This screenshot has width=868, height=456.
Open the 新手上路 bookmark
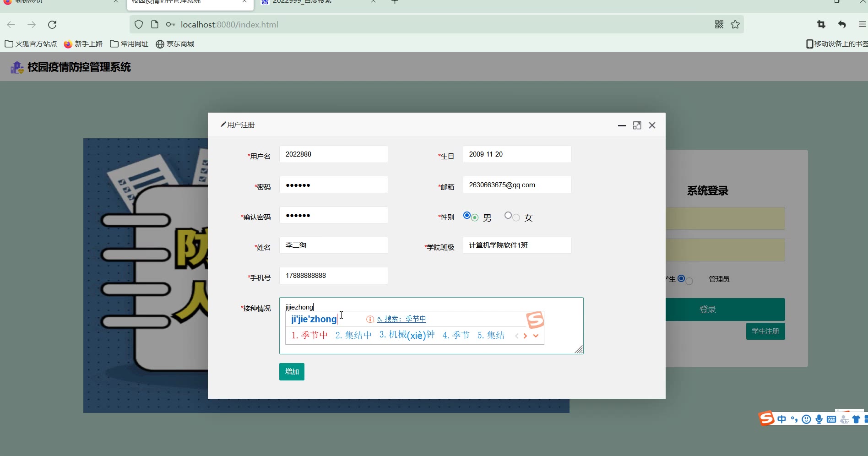pos(83,44)
